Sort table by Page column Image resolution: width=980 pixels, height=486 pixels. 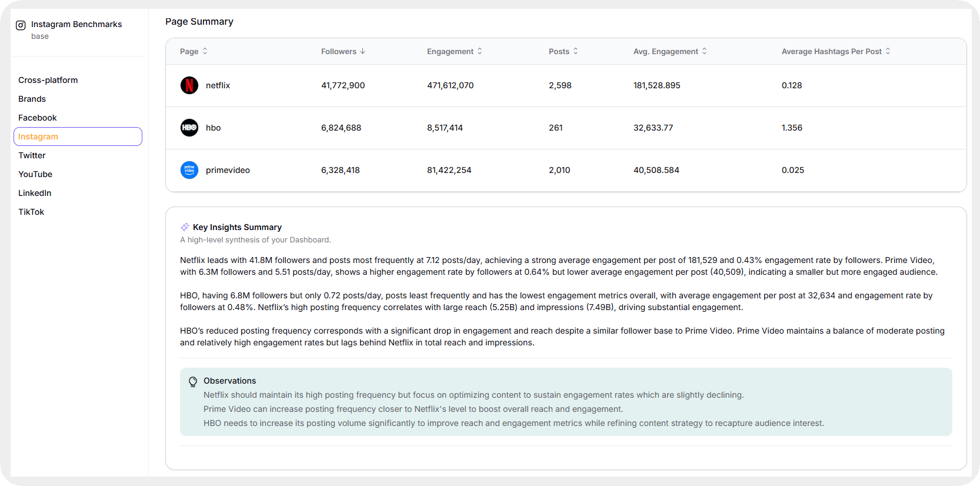pos(194,51)
